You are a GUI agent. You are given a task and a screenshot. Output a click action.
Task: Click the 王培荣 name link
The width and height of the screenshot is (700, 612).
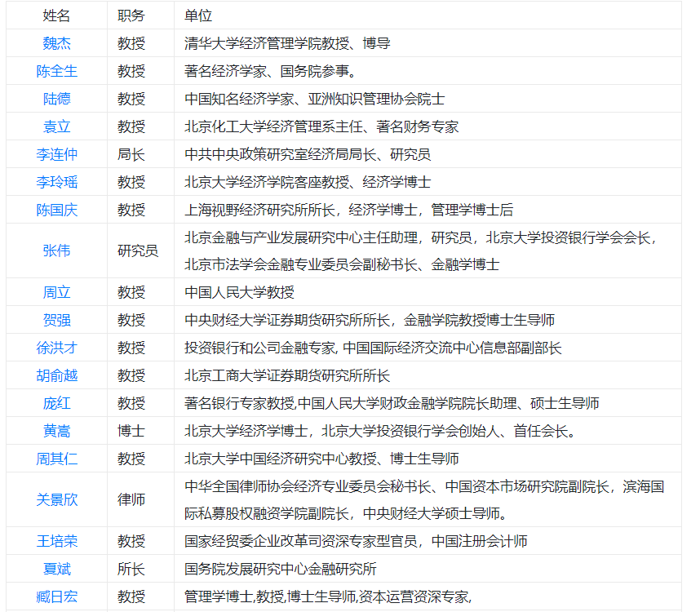click(56, 541)
